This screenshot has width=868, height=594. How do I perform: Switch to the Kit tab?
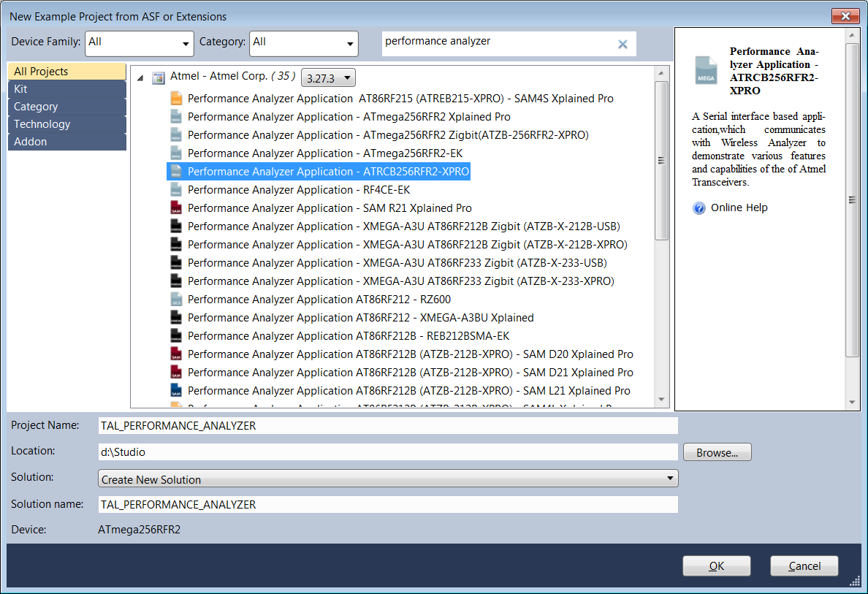[x=67, y=89]
